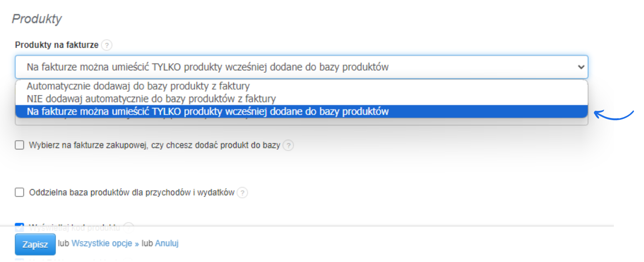Viewport: 644px width, 262px height.
Task: Open the help tooltip beside "Produkty na fakturze"
Action: 107,45
